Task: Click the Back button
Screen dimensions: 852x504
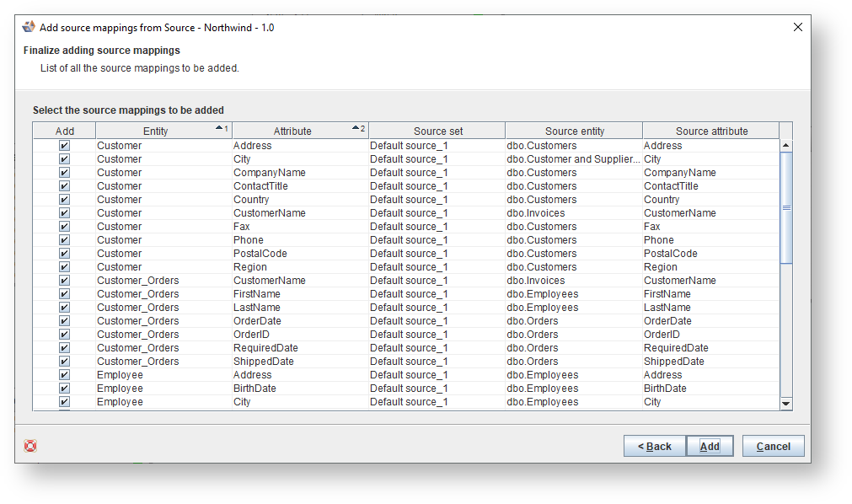Action: coord(655,446)
